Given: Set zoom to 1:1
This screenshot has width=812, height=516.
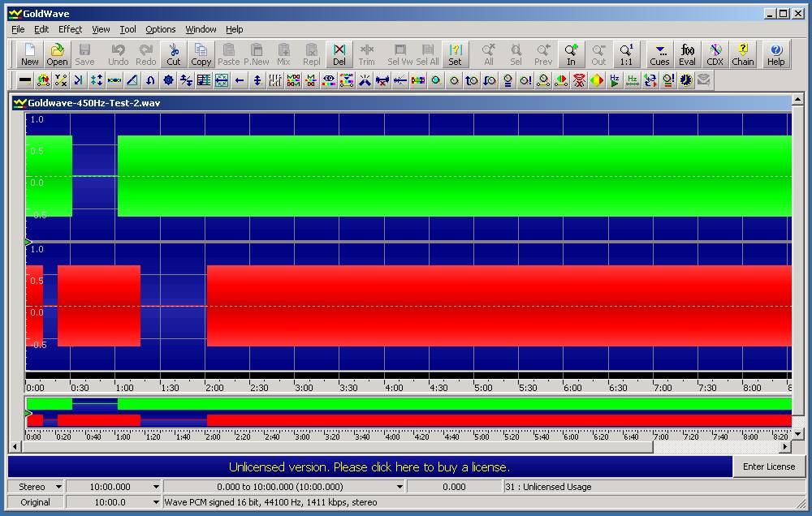Looking at the screenshot, I should 626,54.
